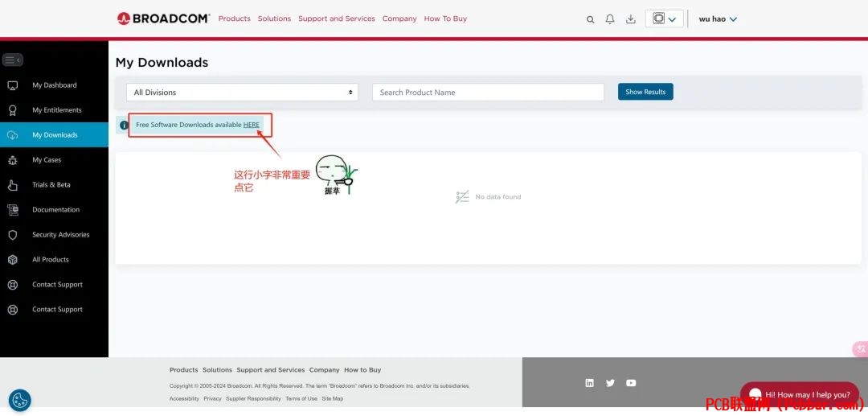
Task: Click footer How to Buy link
Action: (x=362, y=370)
